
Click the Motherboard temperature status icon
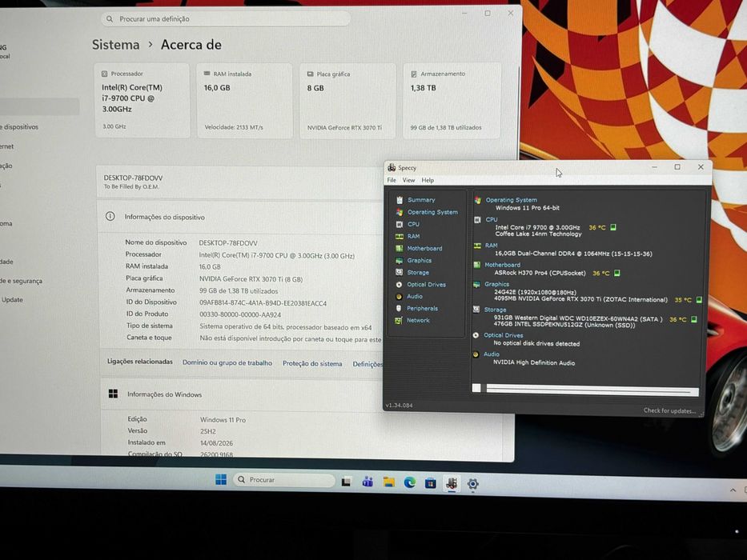(617, 274)
